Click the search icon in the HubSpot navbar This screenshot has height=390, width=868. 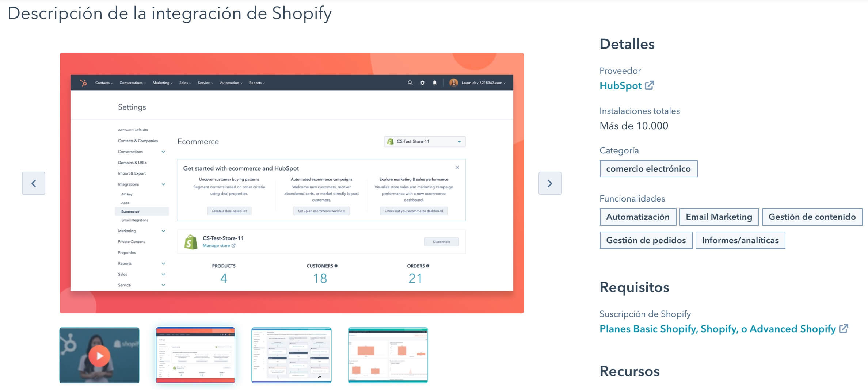pyautogui.click(x=410, y=83)
